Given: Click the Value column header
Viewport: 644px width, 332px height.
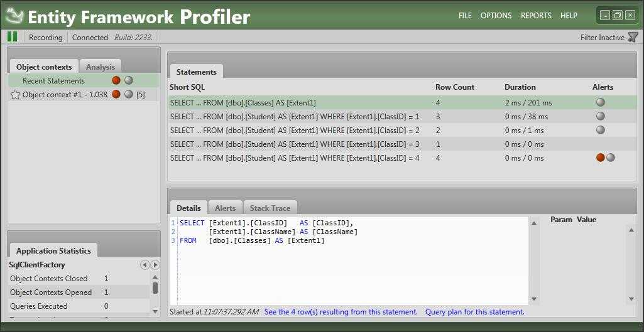Looking at the screenshot, I should tap(586, 220).
